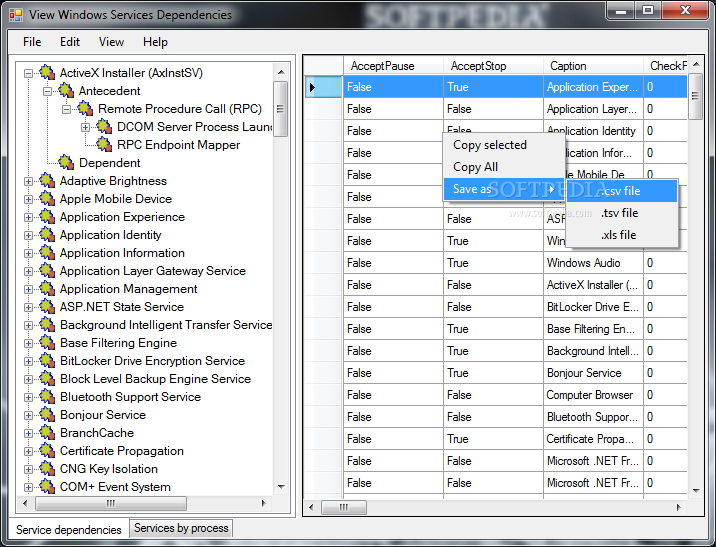Screen dimensions: 716x547
Task: Open the File menu
Action: (32, 42)
